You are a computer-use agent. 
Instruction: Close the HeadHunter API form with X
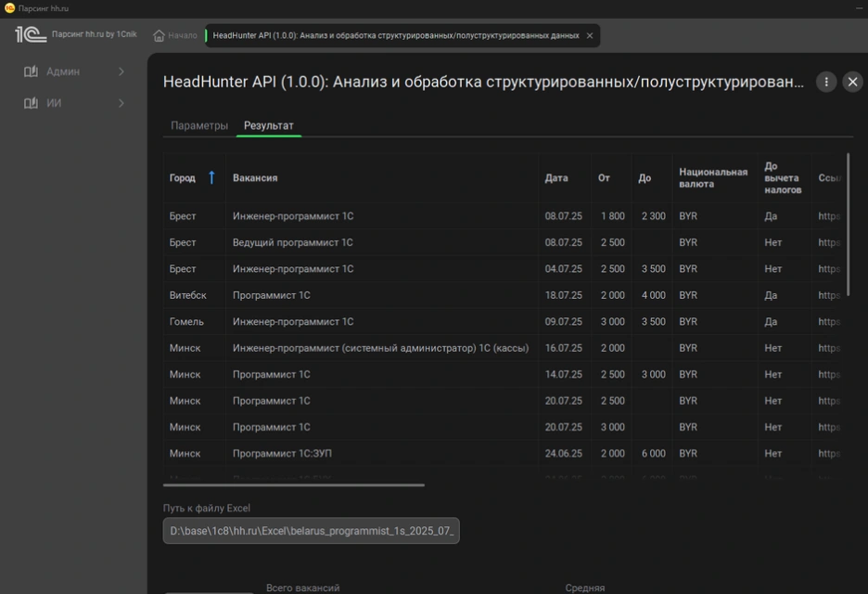click(x=853, y=82)
